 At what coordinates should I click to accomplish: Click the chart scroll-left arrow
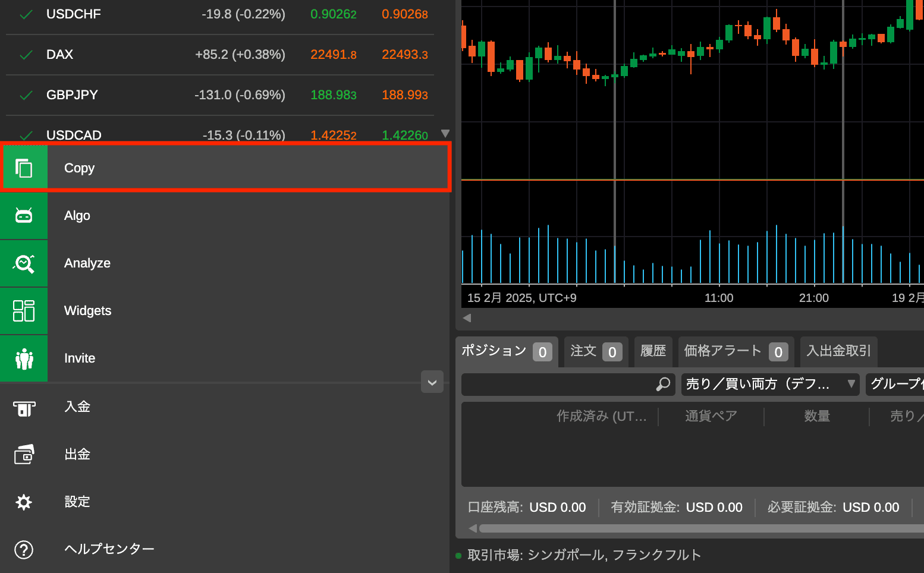(467, 318)
